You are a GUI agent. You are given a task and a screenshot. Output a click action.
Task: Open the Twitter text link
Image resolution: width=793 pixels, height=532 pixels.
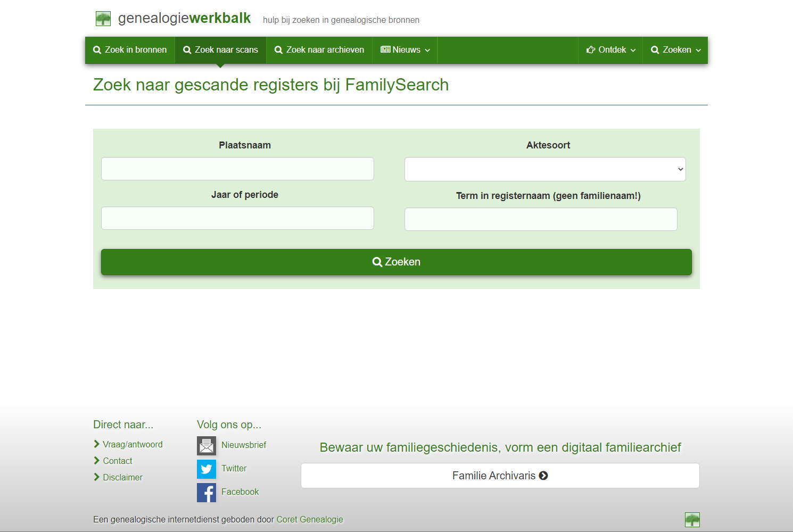click(x=234, y=469)
